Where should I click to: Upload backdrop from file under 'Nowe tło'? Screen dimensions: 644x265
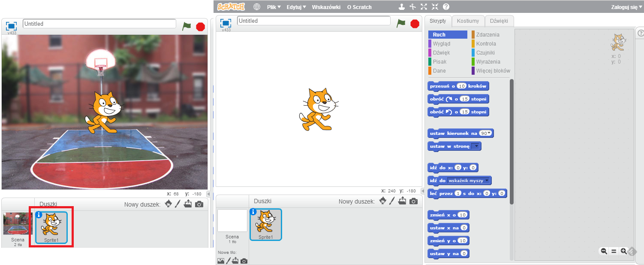[236, 261]
